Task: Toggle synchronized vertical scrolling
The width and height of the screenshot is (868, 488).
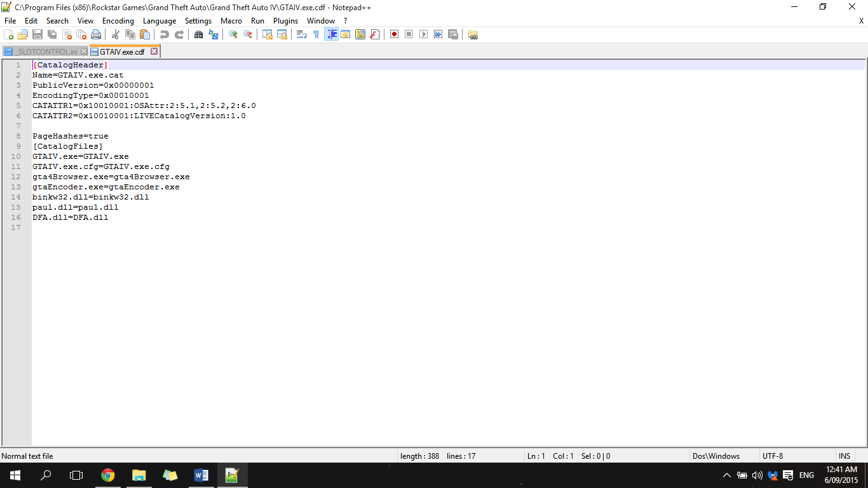Action: 268,34
